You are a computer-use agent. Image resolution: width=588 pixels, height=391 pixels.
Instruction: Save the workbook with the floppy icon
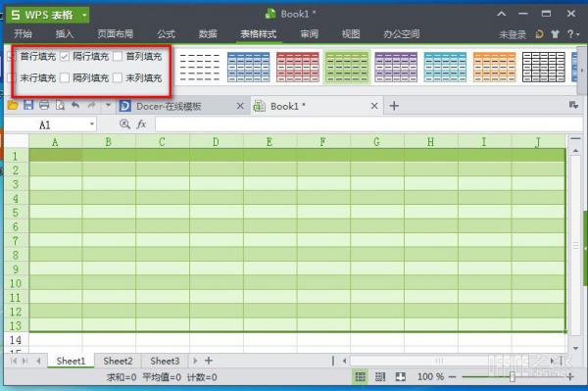point(28,105)
